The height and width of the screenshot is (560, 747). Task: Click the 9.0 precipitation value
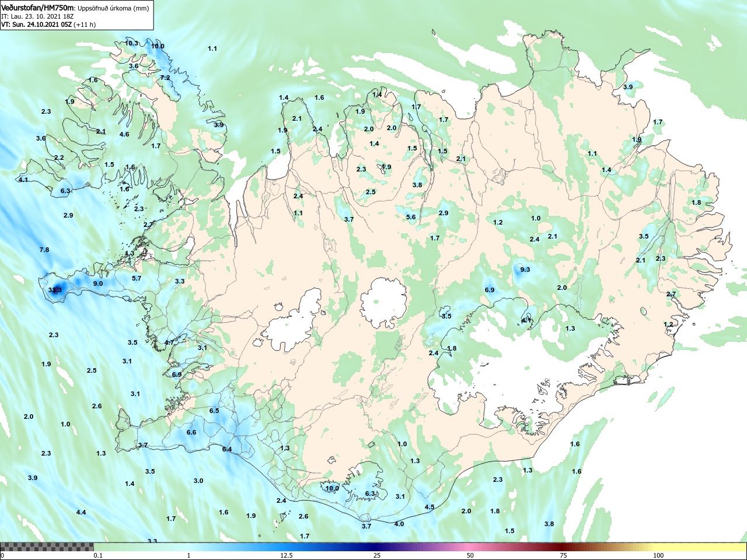(98, 283)
